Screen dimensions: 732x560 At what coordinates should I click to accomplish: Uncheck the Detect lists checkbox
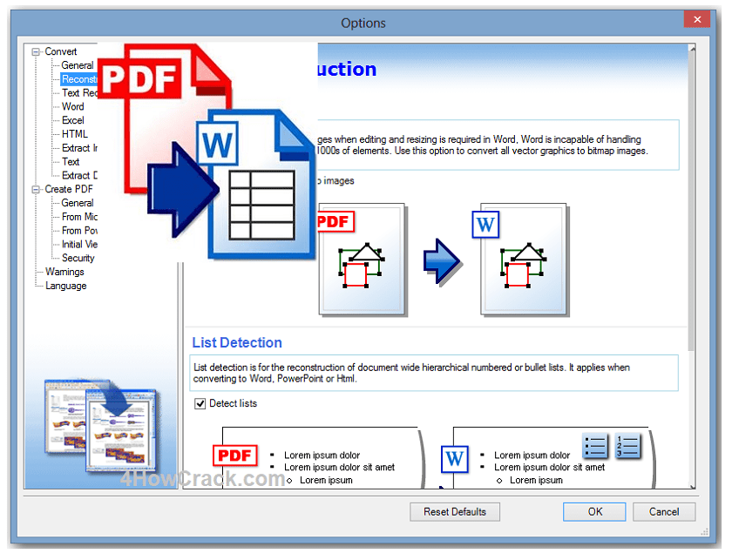200,403
